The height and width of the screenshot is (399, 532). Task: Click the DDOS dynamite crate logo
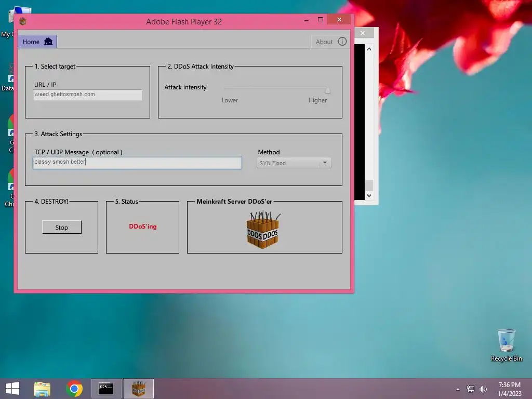tap(263, 230)
